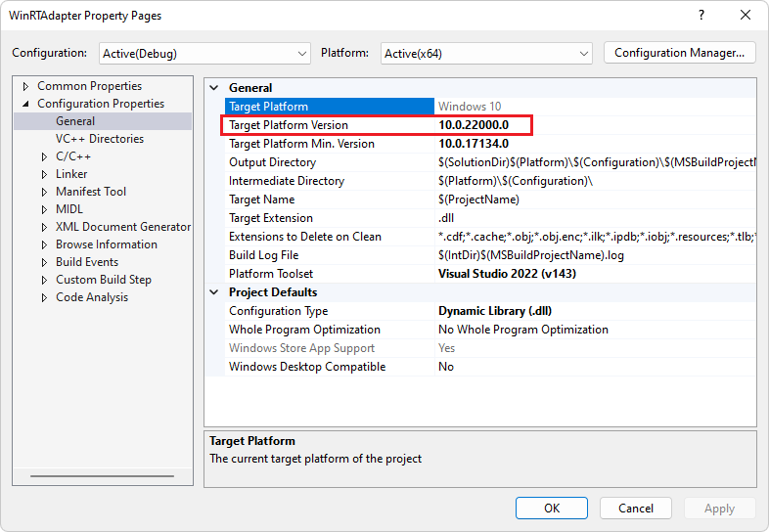
Task: Select the Code Analysis tree label
Action: 92,297
